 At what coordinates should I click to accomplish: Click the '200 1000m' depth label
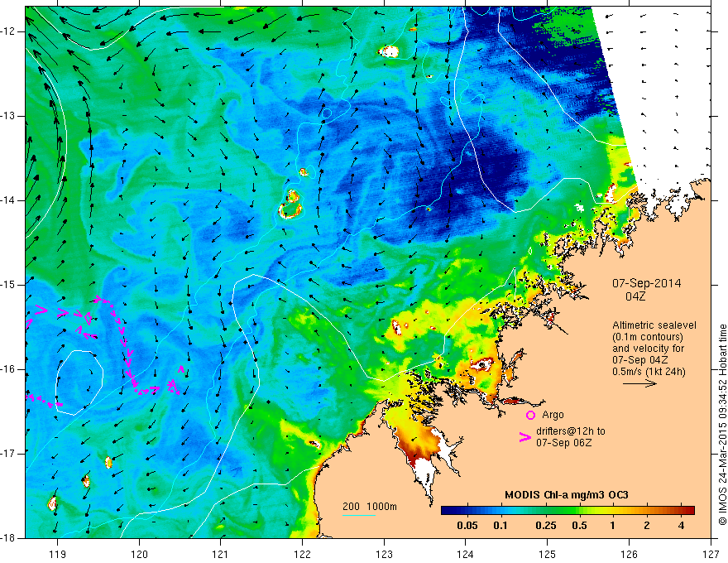pyautogui.click(x=370, y=507)
